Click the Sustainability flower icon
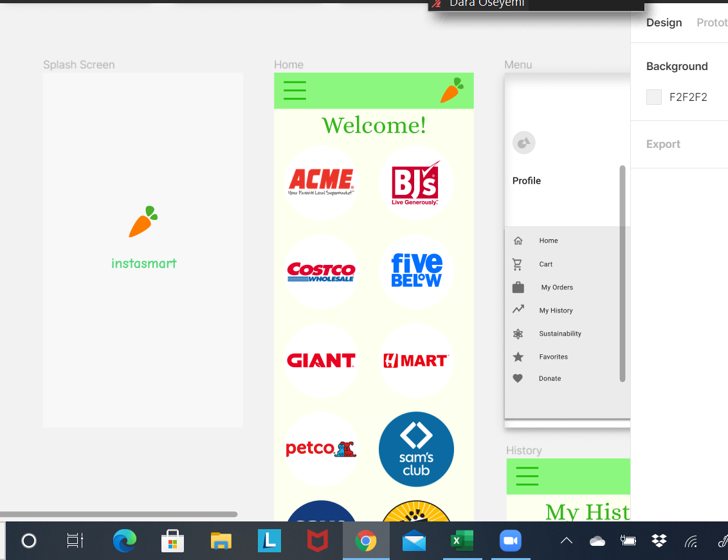This screenshot has height=560, width=728. coord(518,334)
